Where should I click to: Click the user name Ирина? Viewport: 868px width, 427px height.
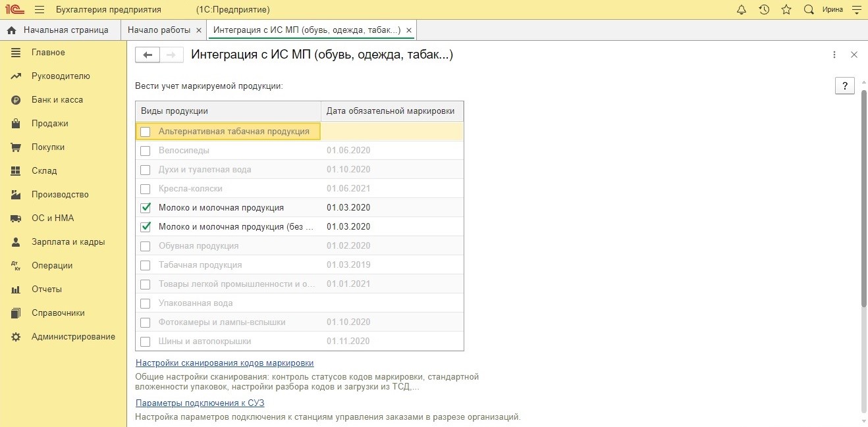click(x=832, y=10)
